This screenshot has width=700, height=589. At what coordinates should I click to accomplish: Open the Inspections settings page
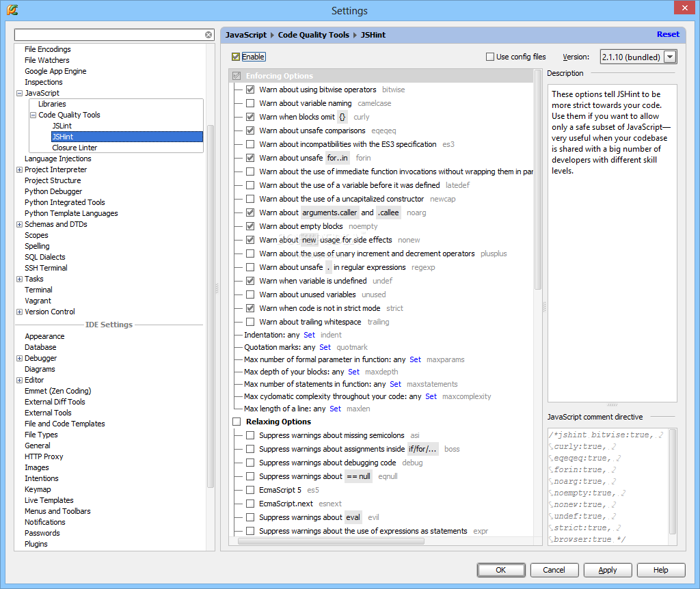click(x=43, y=82)
